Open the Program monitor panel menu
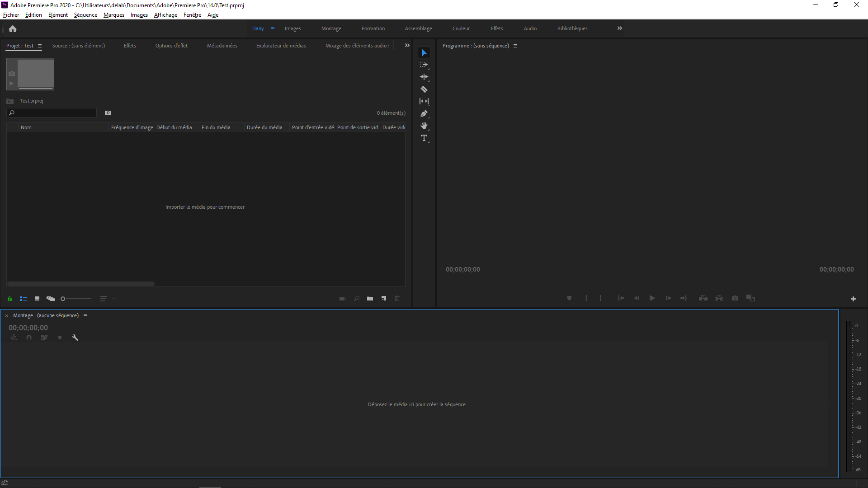 click(515, 46)
